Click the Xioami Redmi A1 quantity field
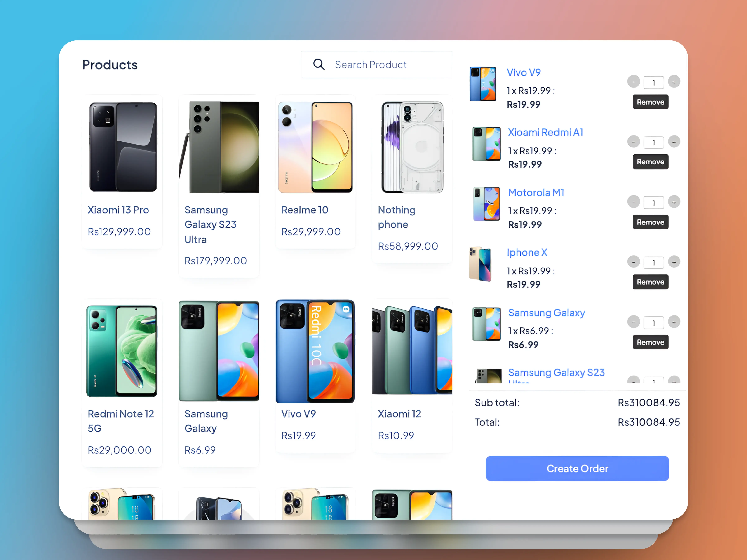Viewport: 747px width, 560px height. point(653,142)
